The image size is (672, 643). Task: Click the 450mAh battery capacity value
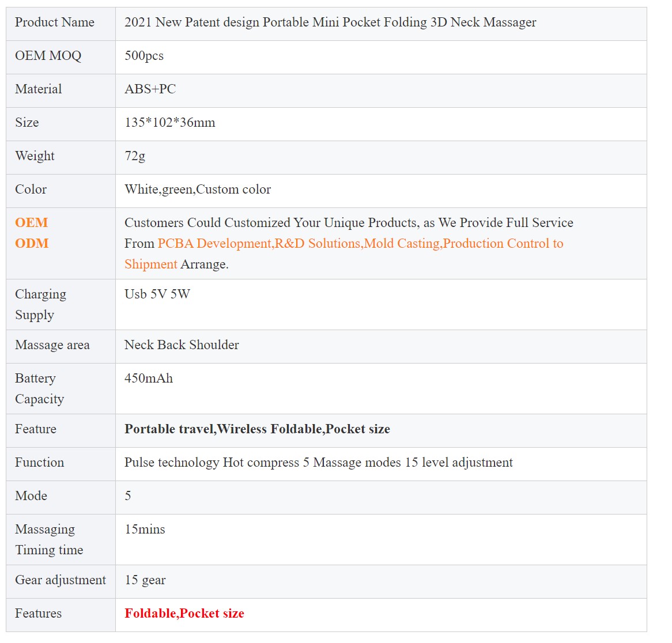click(149, 379)
